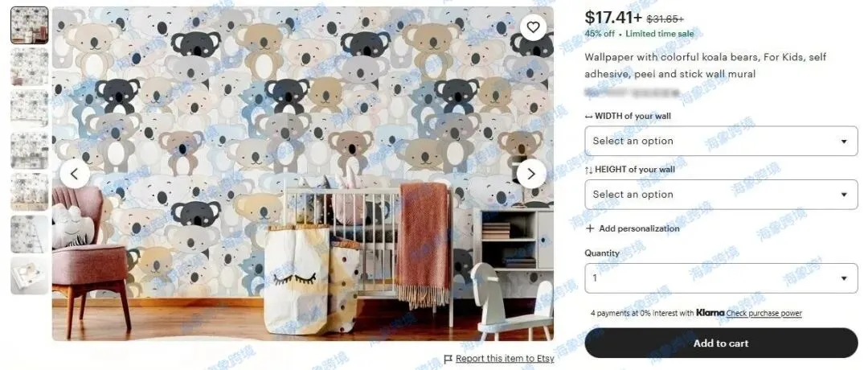This screenshot has width=868, height=370.
Task: Open Report this item to Etsy link
Action: pyautogui.click(x=504, y=359)
